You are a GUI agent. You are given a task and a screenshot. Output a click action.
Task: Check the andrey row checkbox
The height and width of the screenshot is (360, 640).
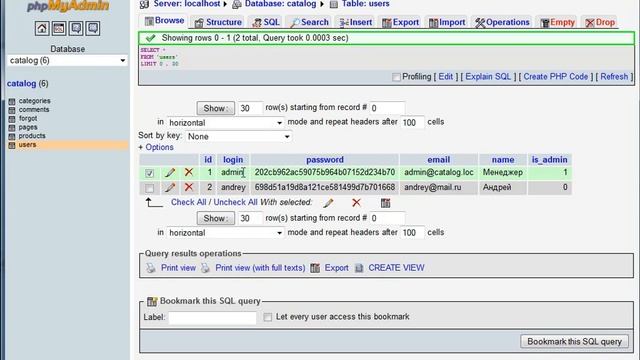coord(149,188)
